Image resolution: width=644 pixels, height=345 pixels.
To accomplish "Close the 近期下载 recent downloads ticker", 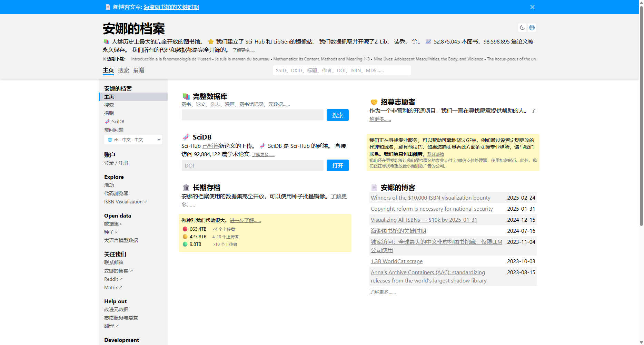I will (105, 59).
